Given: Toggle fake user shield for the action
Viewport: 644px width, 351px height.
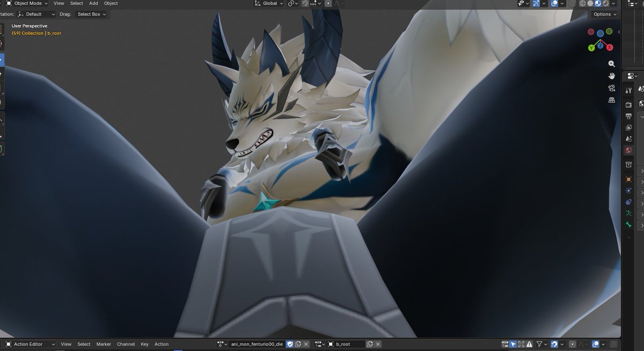Looking at the screenshot, I should [290, 344].
